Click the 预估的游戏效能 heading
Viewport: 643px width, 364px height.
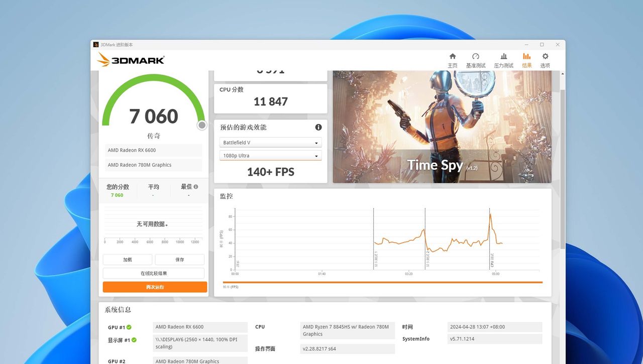[243, 128]
